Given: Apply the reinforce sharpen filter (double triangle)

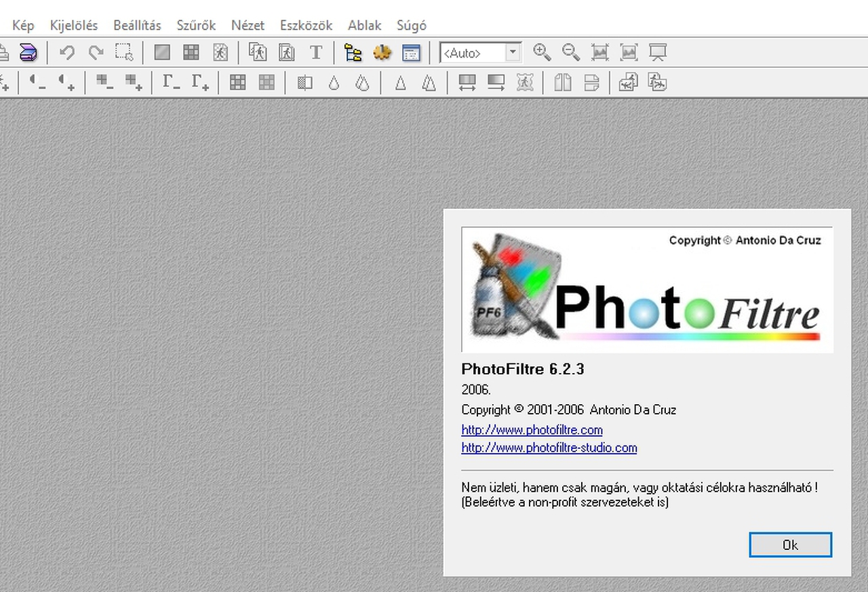Looking at the screenshot, I should (x=429, y=83).
